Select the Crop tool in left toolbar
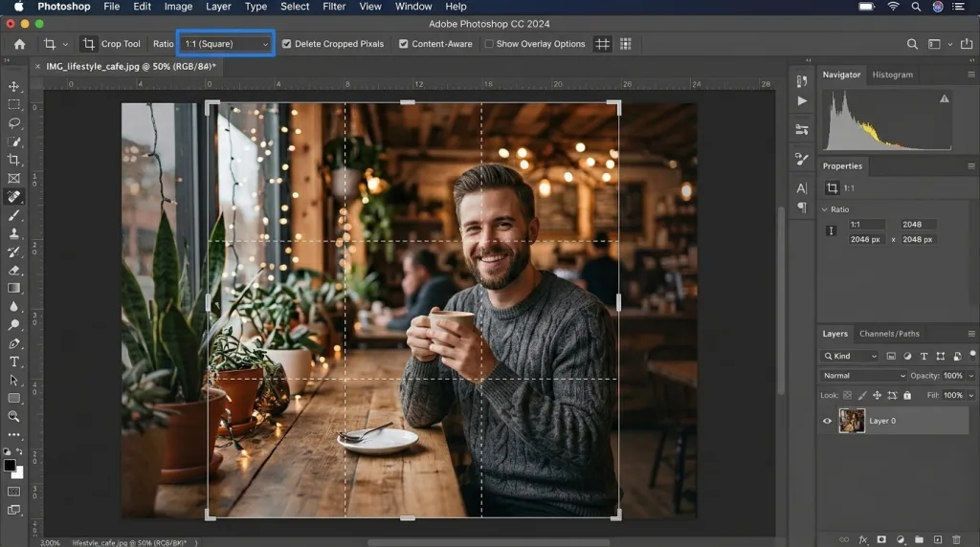 click(13, 160)
